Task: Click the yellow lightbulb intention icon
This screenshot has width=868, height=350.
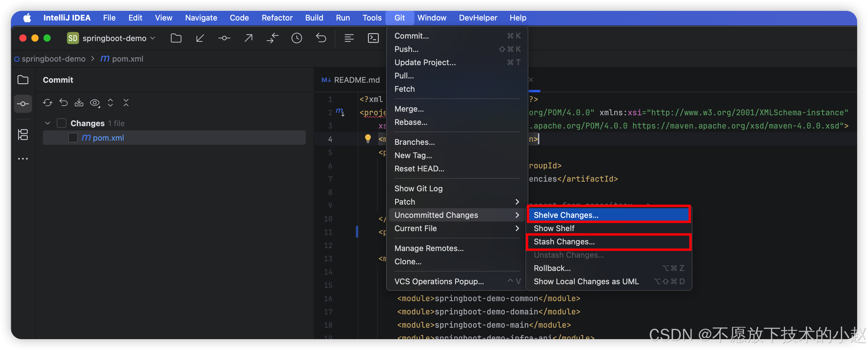Action: pos(368,138)
